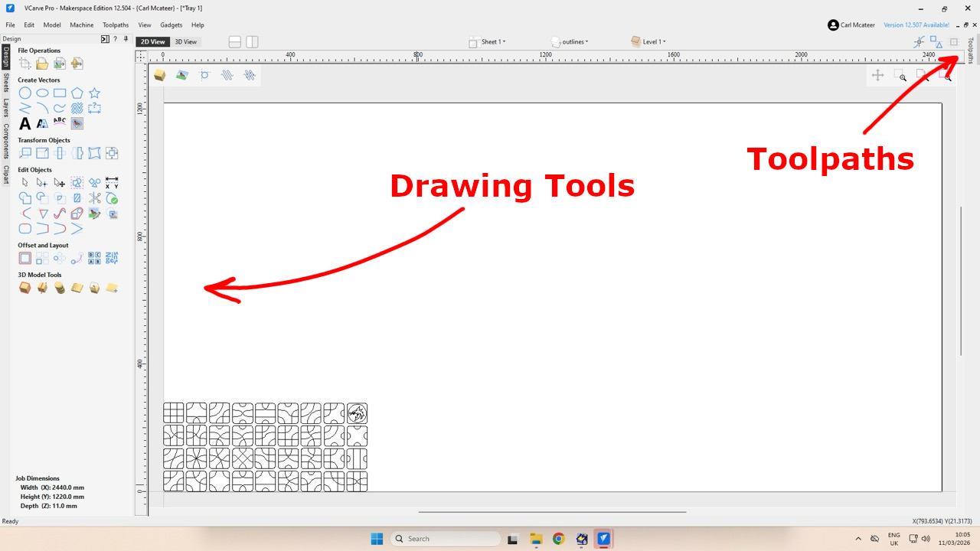Click the volume icon in system tray
Viewport: 980px width, 551px height.
tap(926, 539)
